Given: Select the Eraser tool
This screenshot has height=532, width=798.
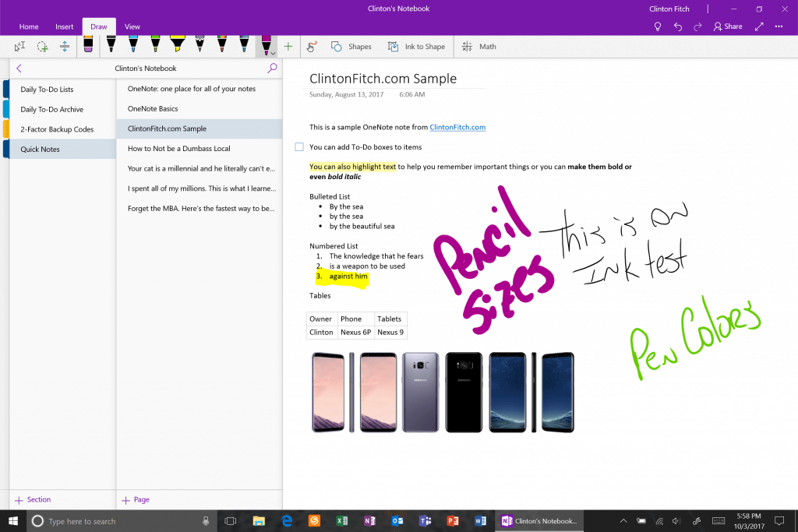Looking at the screenshot, I should [88, 47].
